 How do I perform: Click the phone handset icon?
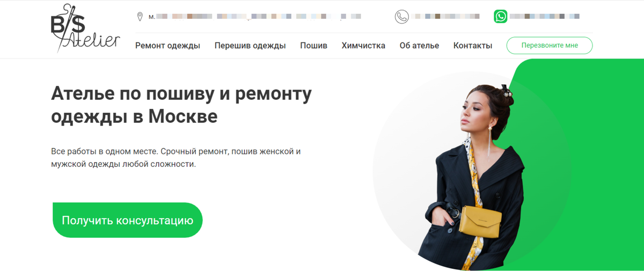pyautogui.click(x=401, y=17)
